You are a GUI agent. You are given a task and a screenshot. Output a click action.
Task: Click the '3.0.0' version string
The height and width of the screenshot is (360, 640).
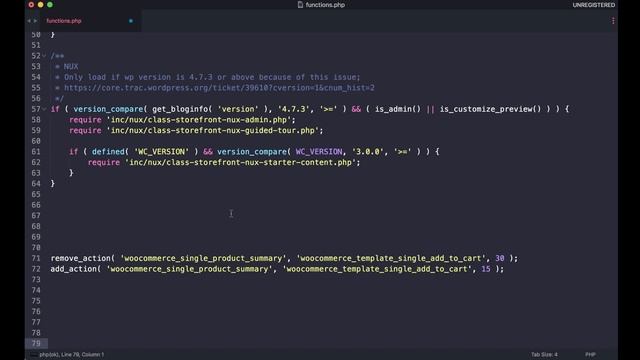[368, 151]
